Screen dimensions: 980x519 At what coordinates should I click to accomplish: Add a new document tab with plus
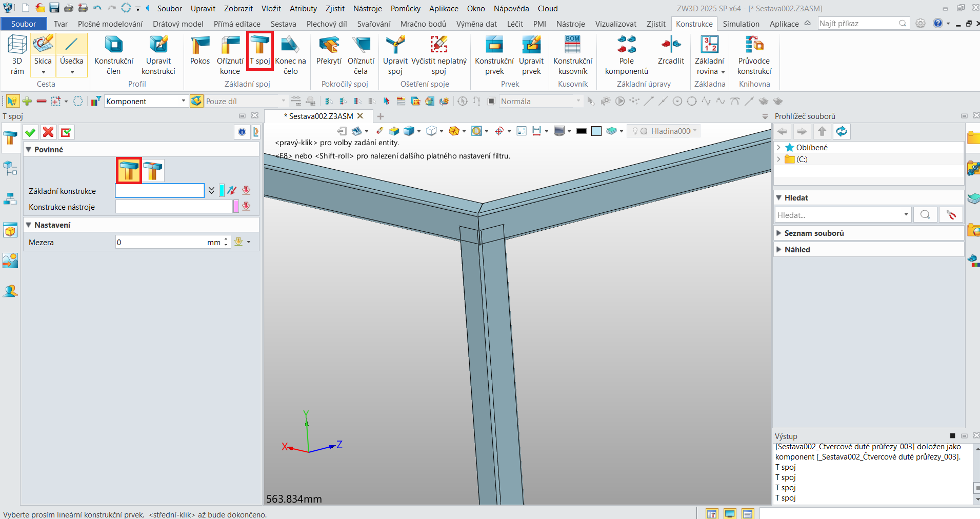381,116
